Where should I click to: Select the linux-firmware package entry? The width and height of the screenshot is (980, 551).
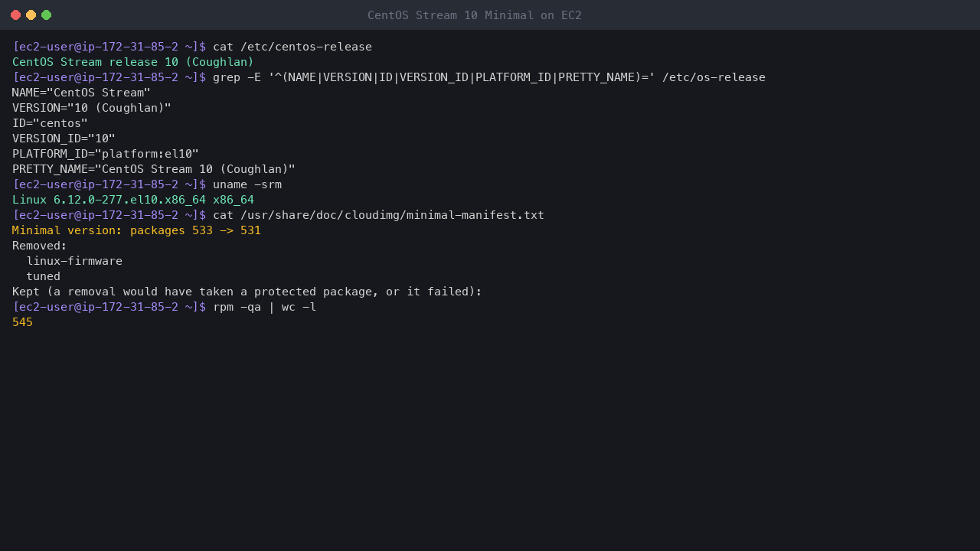tap(74, 261)
